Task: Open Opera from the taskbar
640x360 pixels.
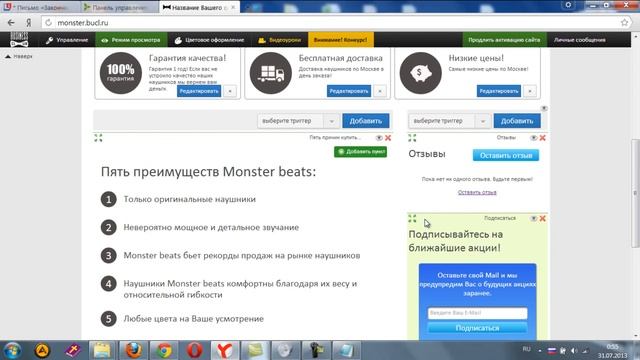Action: [195, 350]
